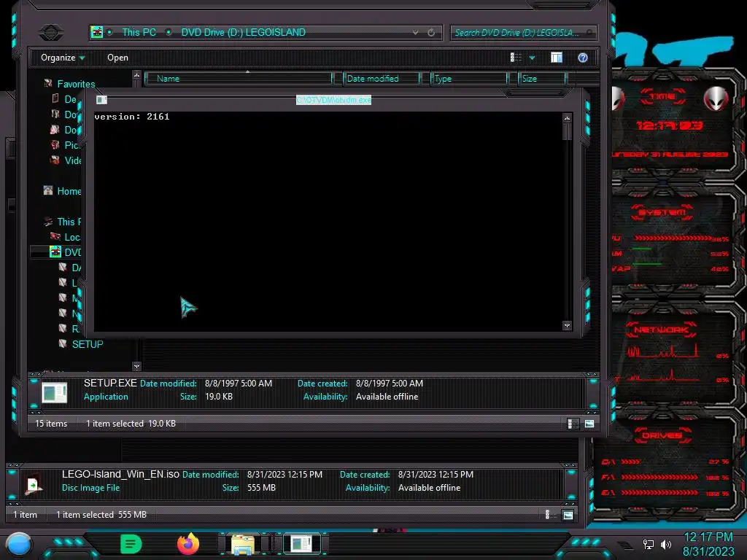Click the This PC tree icon
Viewport: 747px width, 560px height.
coord(48,222)
